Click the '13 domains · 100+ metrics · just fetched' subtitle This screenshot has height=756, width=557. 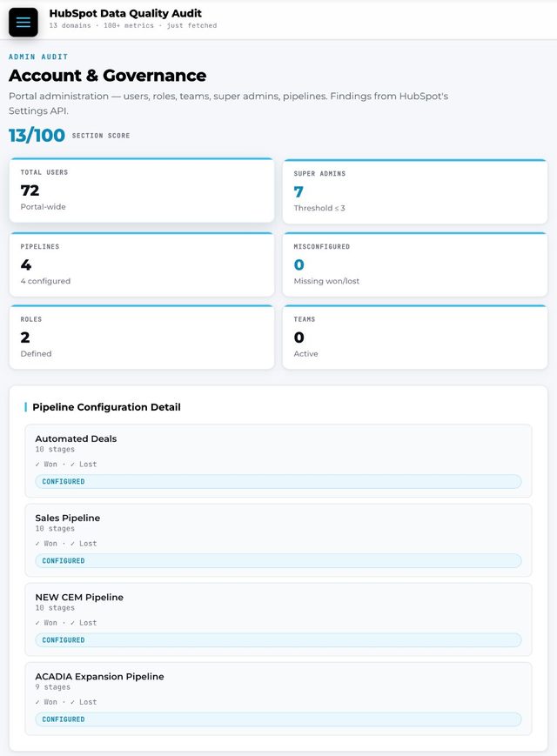click(x=133, y=25)
